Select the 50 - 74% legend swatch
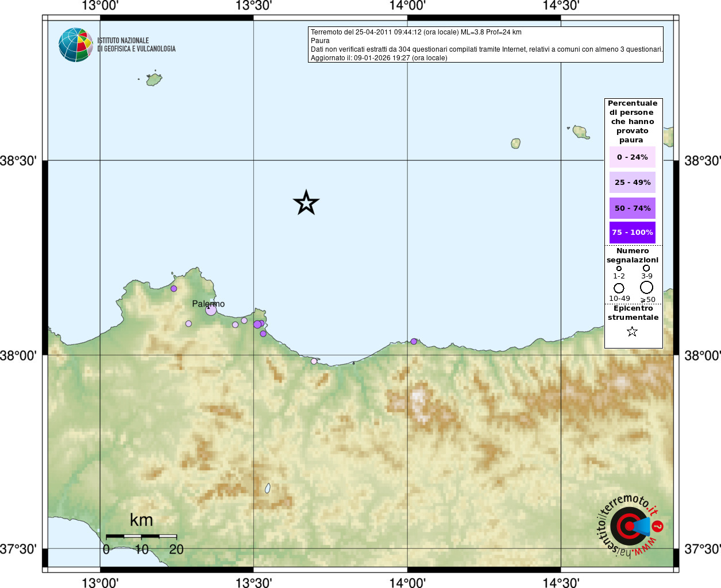The image size is (721, 588). click(633, 208)
